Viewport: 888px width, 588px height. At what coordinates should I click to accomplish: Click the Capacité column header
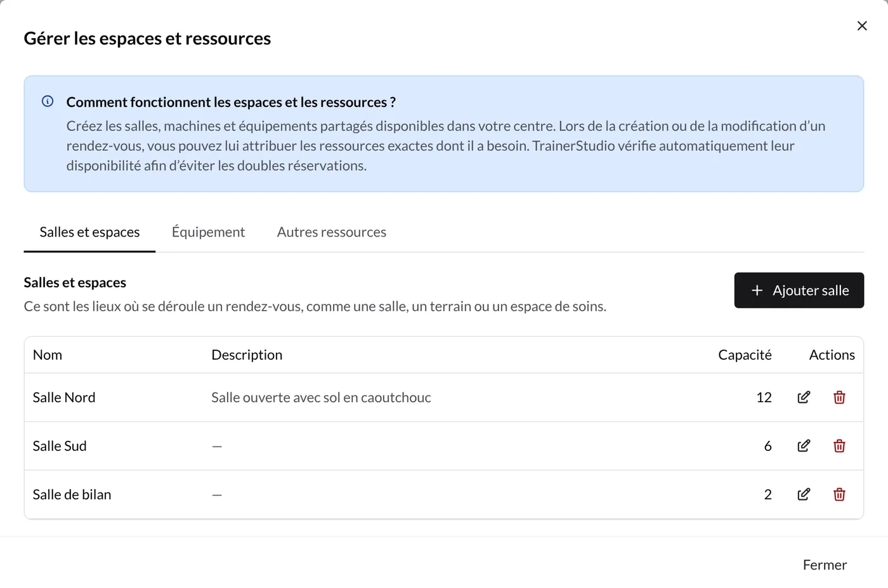pyautogui.click(x=745, y=355)
